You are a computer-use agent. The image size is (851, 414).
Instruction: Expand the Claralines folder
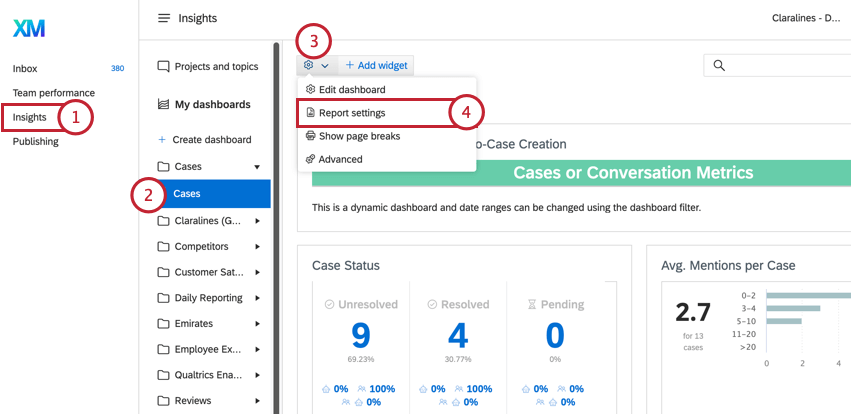click(x=257, y=221)
